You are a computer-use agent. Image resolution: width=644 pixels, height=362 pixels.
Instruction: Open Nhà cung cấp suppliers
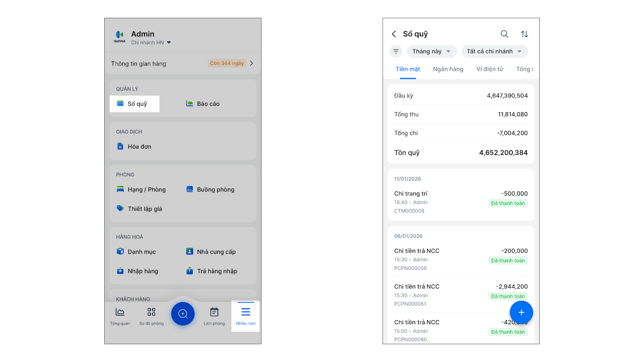(211, 252)
